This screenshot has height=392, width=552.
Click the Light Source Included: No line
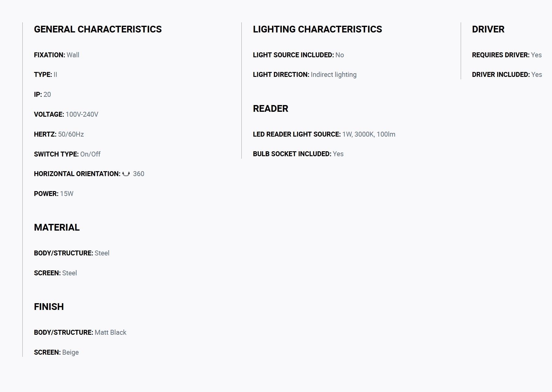click(x=298, y=55)
